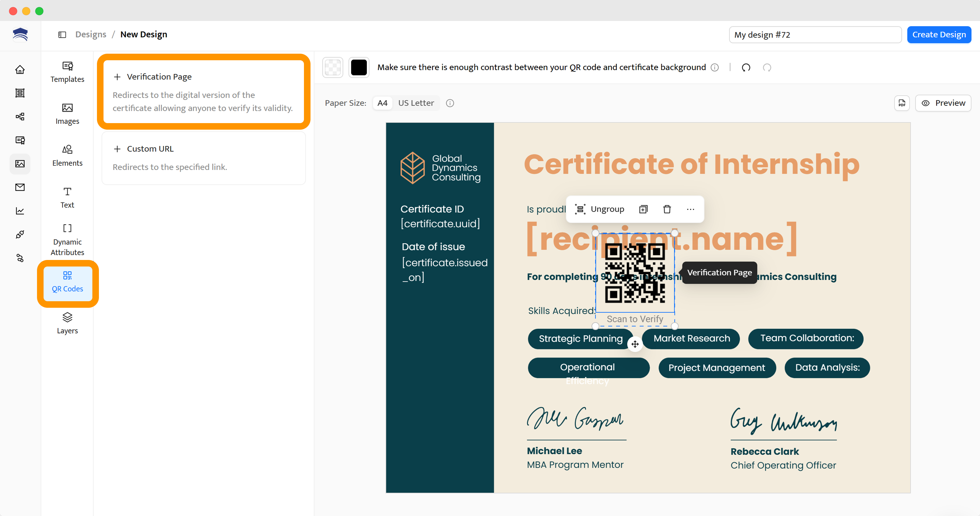
Task: Click the Designs breadcrumb menu item
Action: 90,34
